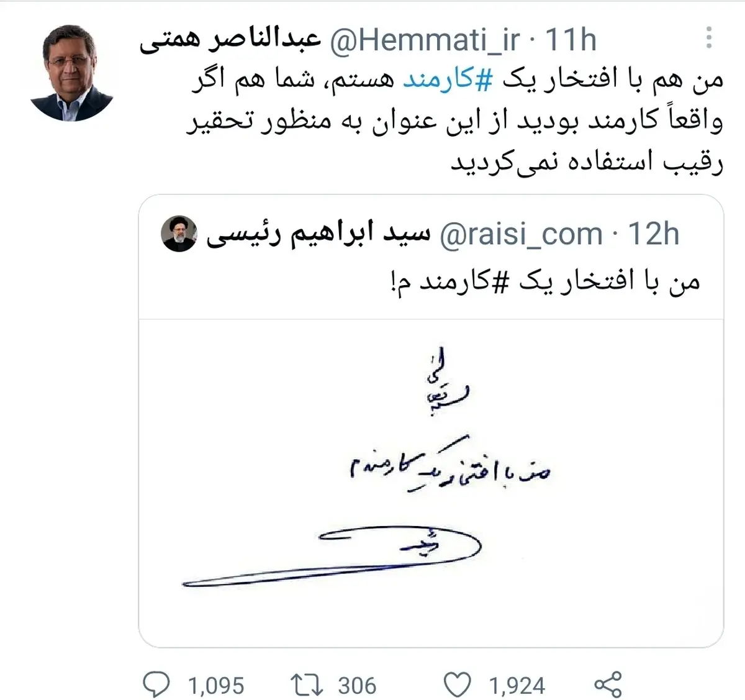Open the @Hemmati_ir handle
The height and width of the screenshot is (700, 745).
tap(425, 41)
